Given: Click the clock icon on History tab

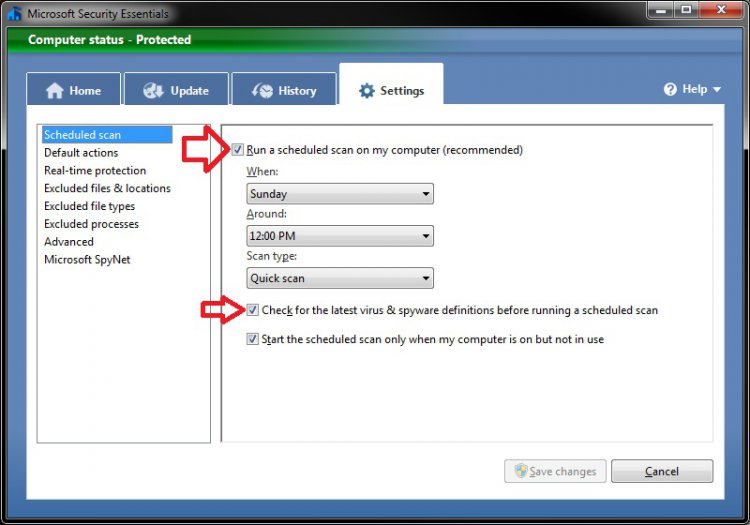Looking at the screenshot, I should pos(263,90).
